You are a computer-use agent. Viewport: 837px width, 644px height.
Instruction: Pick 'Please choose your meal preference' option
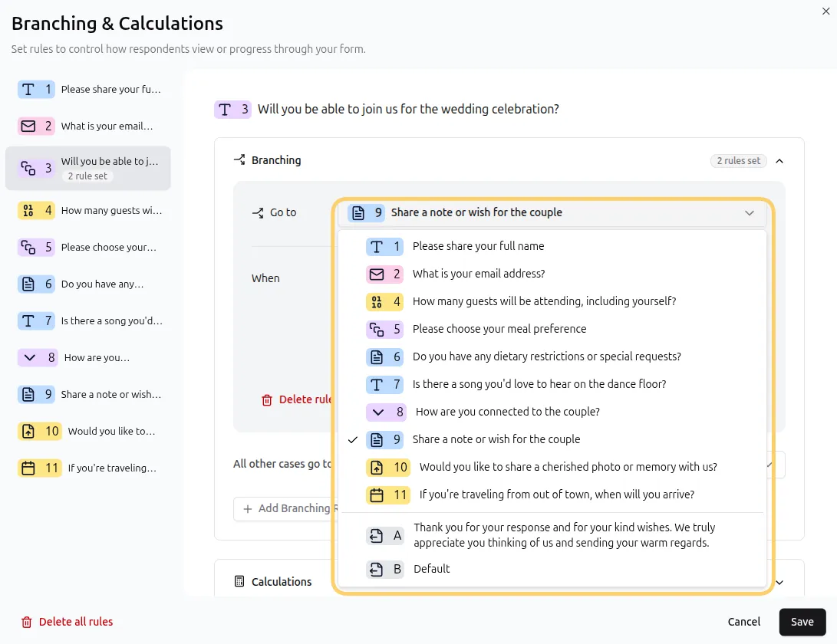tap(552, 329)
